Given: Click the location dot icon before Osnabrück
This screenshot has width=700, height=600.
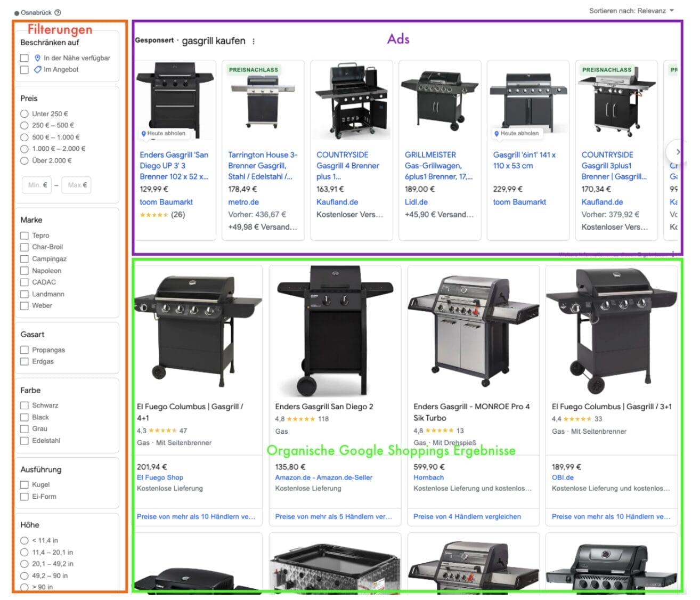Looking at the screenshot, I should pos(17,12).
